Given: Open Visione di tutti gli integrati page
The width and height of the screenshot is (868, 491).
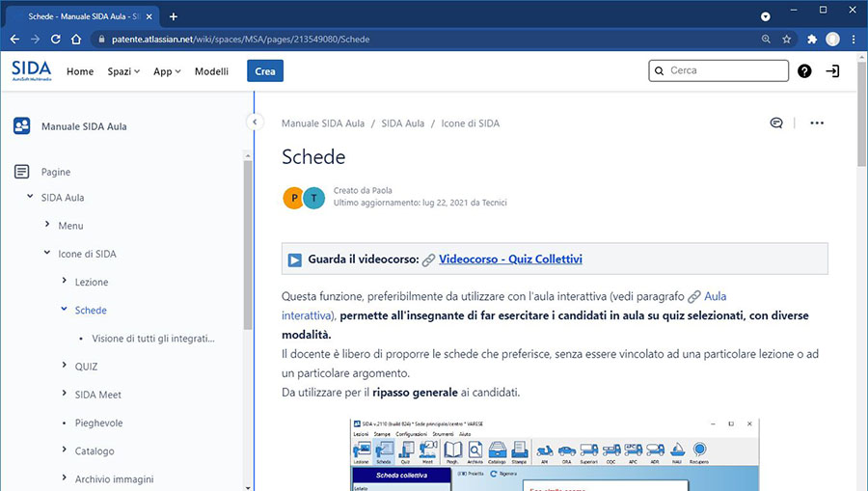Looking at the screenshot, I should pos(152,339).
